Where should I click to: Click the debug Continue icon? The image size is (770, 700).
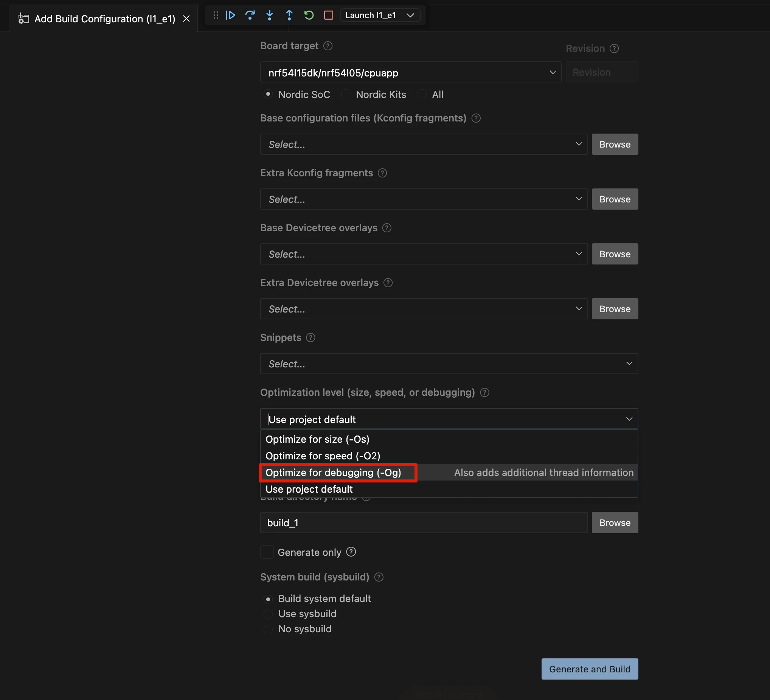click(x=230, y=15)
